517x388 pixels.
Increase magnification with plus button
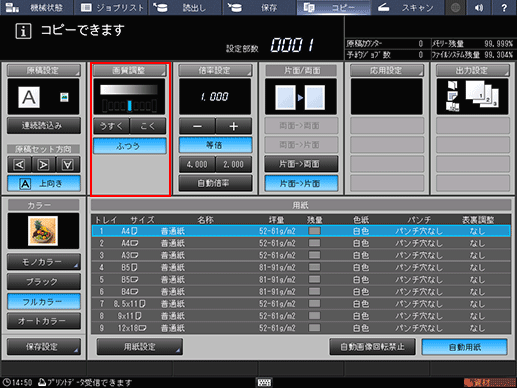tap(234, 126)
